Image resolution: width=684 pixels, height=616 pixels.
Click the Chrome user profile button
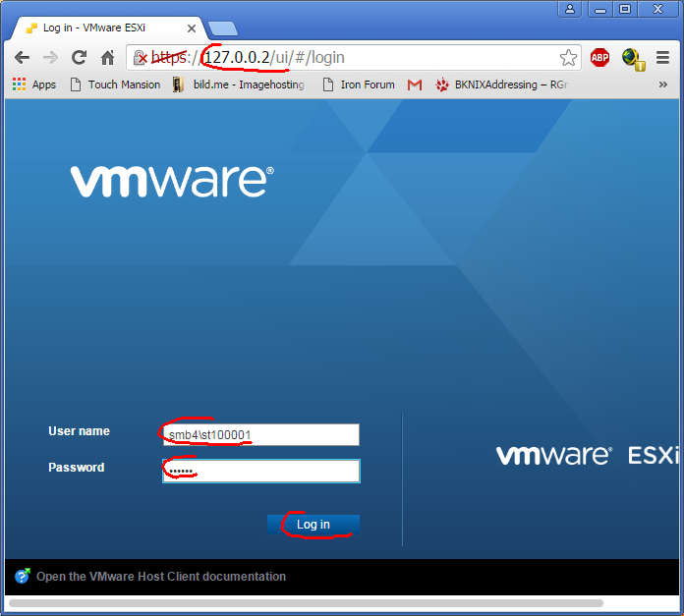pos(570,9)
